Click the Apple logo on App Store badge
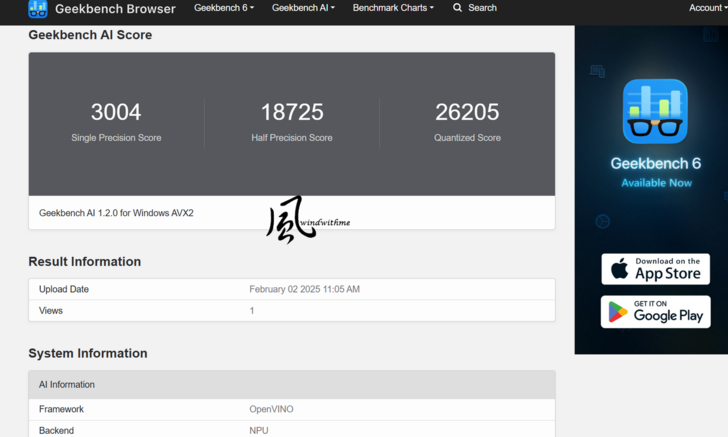 pos(620,269)
